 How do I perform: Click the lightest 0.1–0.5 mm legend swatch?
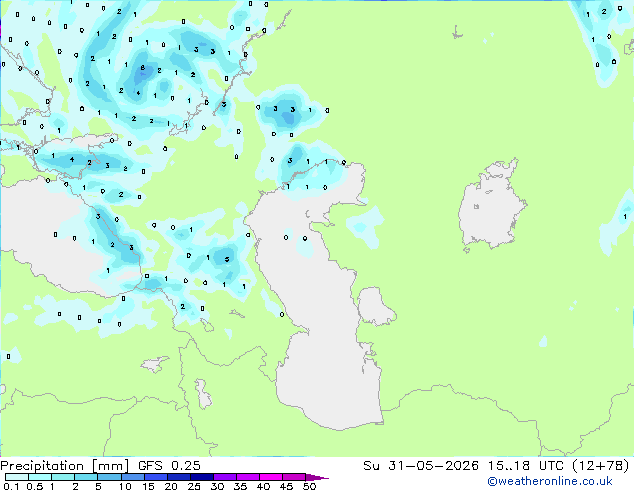click(x=17, y=477)
